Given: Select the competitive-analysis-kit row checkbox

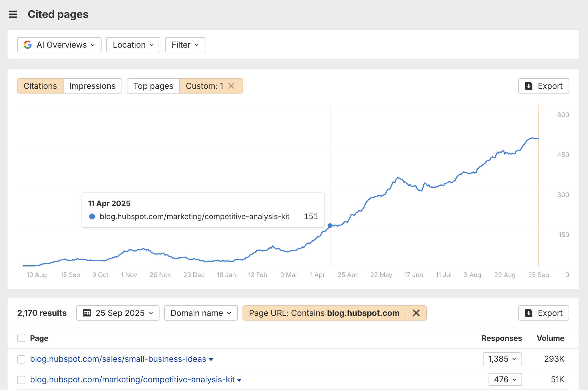Looking at the screenshot, I should pos(21,380).
